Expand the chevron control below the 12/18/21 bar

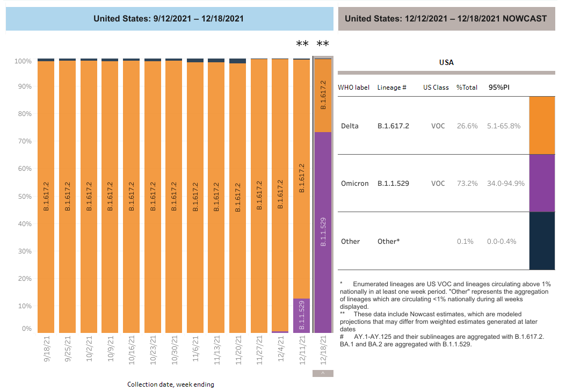[x=322, y=372]
